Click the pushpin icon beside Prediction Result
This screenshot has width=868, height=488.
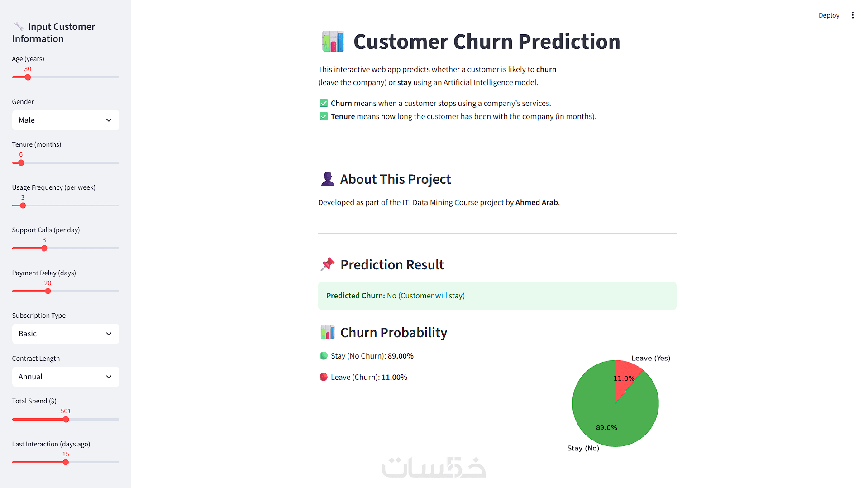click(328, 264)
